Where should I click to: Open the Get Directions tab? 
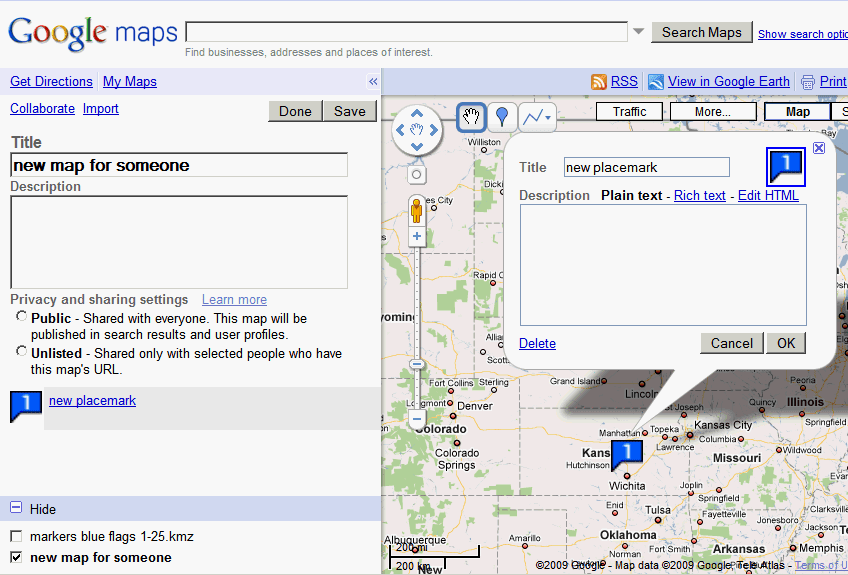pyautogui.click(x=51, y=82)
